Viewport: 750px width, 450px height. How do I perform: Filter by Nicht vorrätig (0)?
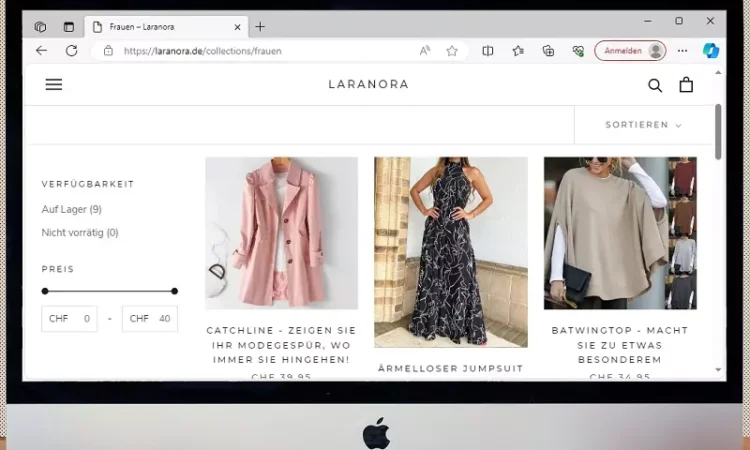[x=80, y=232]
